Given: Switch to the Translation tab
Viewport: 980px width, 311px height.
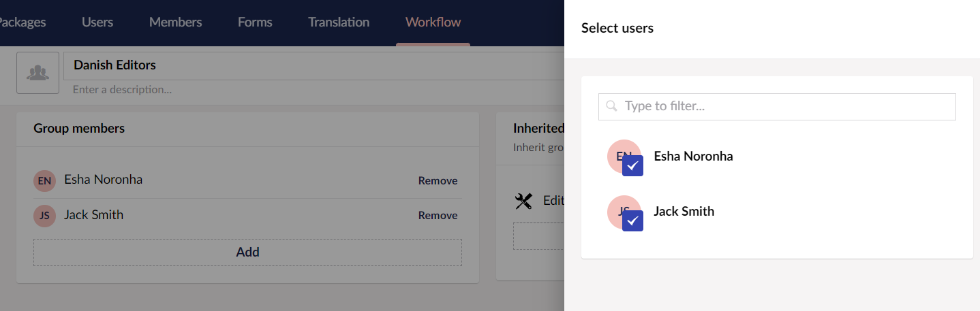Looking at the screenshot, I should (339, 22).
